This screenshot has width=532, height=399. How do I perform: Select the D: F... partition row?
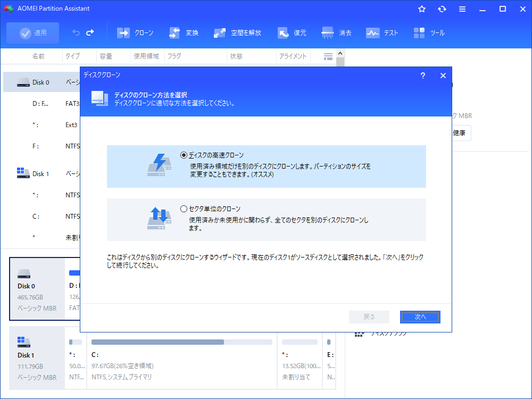[x=41, y=104]
